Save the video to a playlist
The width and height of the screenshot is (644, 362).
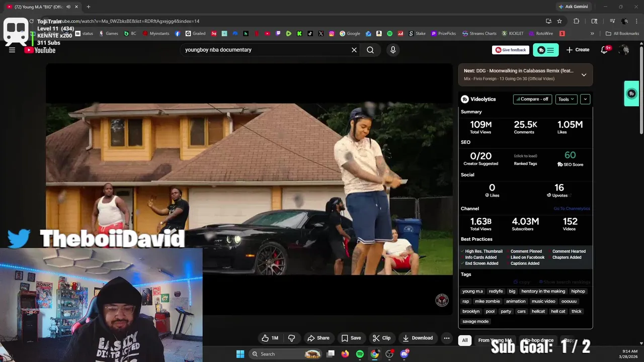point(351,338)
